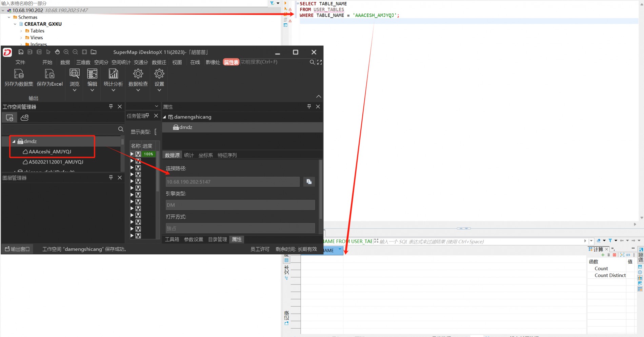Click the fullscreen toggle icon beside search
The width and height of the screenshot is (644, 337).
tap(319, 62)
